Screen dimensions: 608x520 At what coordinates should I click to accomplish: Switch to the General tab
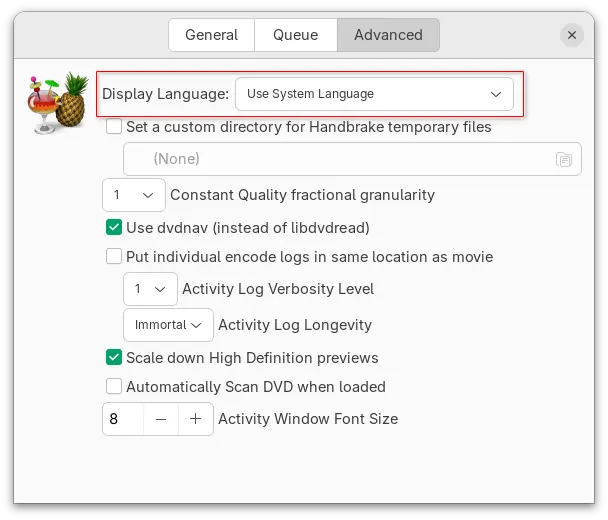click(211, 35)
